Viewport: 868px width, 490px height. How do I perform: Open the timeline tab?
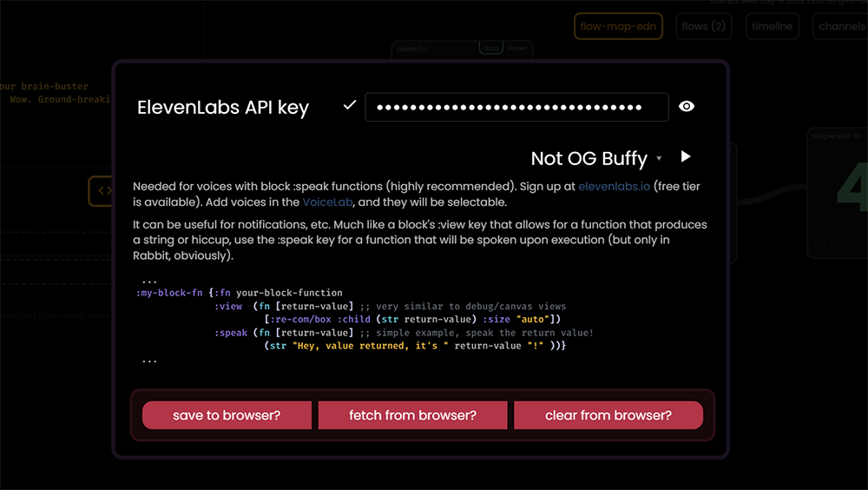773,26
